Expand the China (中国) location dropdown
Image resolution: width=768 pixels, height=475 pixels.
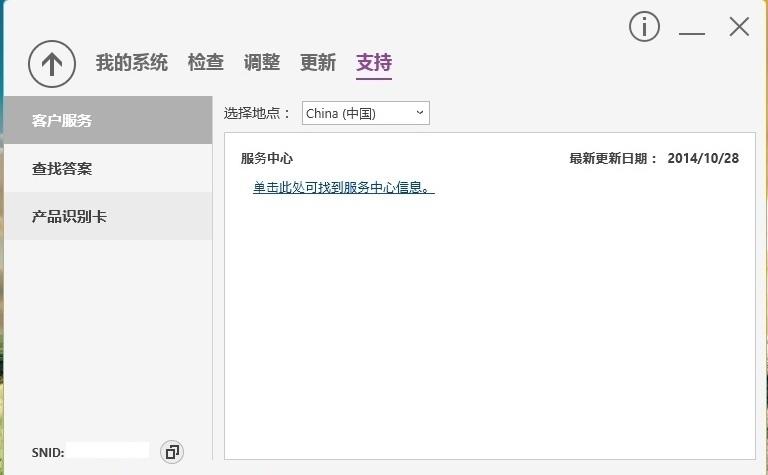coord(366,113)
